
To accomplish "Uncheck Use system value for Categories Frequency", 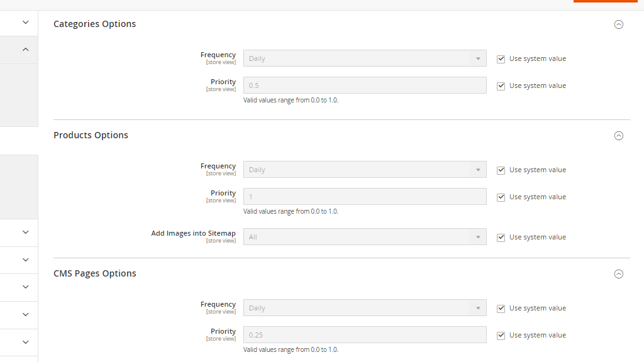I will click(501, 58).
